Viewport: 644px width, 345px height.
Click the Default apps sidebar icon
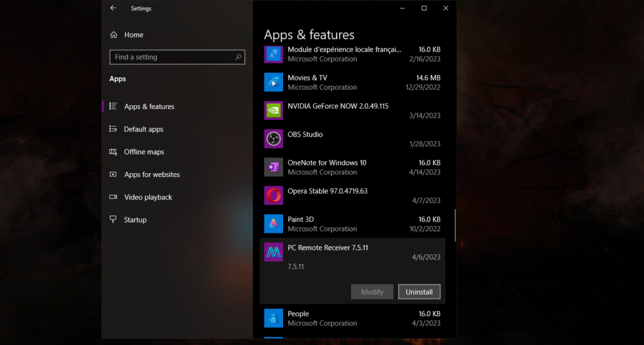[113, 128]
